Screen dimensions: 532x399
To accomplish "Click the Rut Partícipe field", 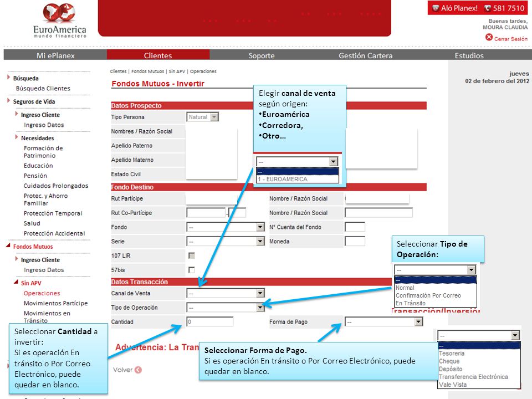I will (212, 198).
